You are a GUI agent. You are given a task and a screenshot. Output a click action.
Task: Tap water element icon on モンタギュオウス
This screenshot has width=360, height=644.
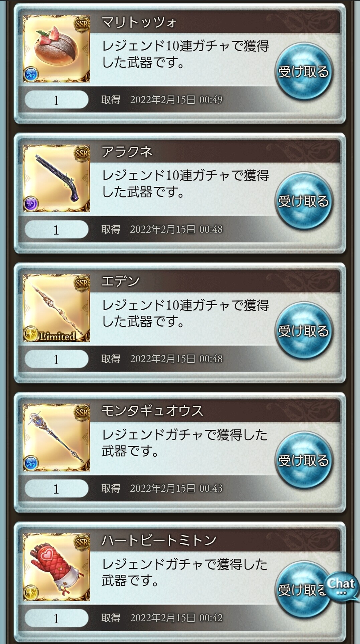[31, 463]
